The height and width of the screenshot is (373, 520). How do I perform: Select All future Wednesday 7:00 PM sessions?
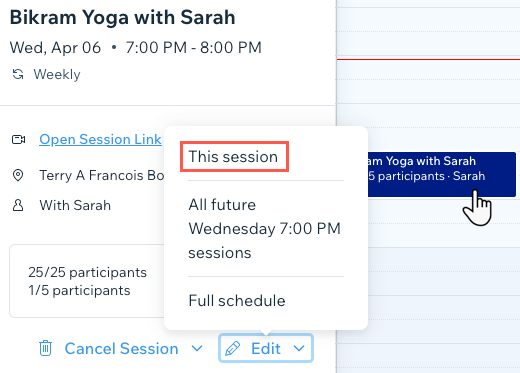(266, 229)
